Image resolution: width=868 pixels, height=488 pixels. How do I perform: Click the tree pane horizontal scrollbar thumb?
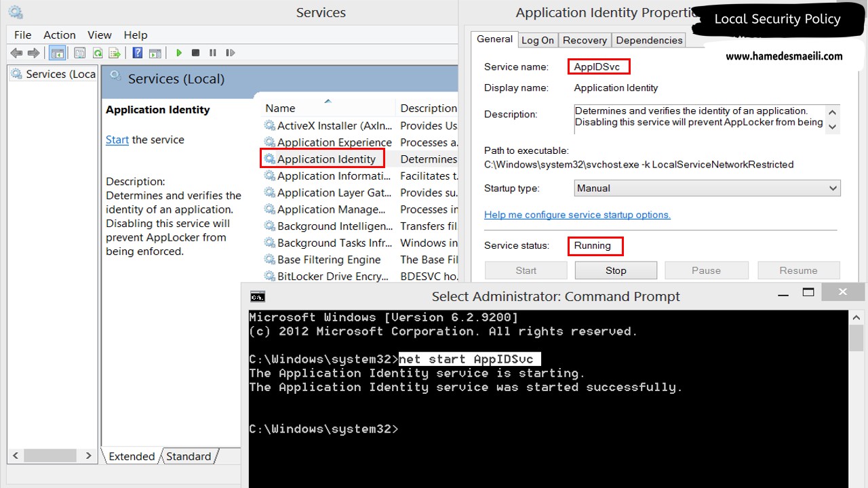50,456
